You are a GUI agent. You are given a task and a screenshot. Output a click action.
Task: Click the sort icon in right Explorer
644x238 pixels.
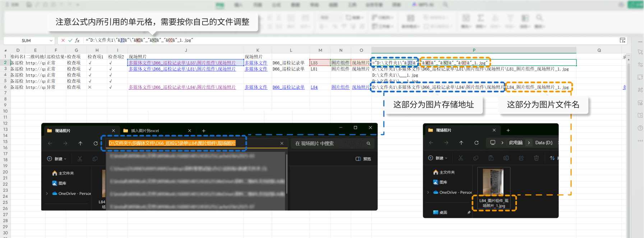552,158
